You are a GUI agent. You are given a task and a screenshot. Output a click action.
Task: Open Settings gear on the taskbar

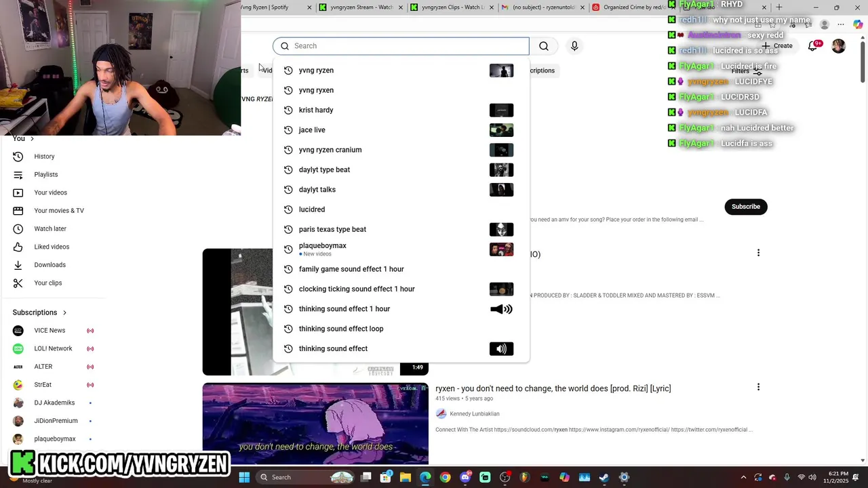coord(624,477)
